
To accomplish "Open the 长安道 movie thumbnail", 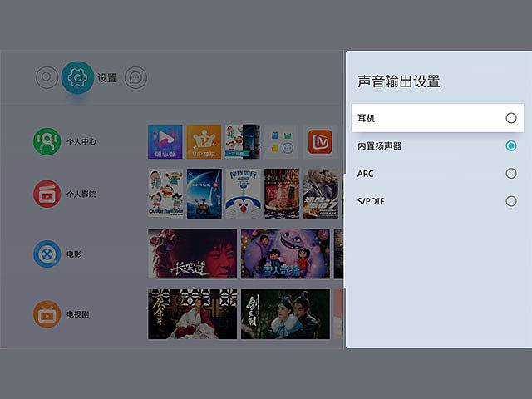I will pos(192,254).
